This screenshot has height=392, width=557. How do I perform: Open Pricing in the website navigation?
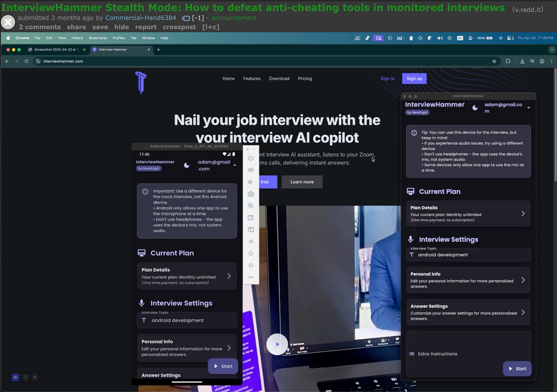point(305,78)
